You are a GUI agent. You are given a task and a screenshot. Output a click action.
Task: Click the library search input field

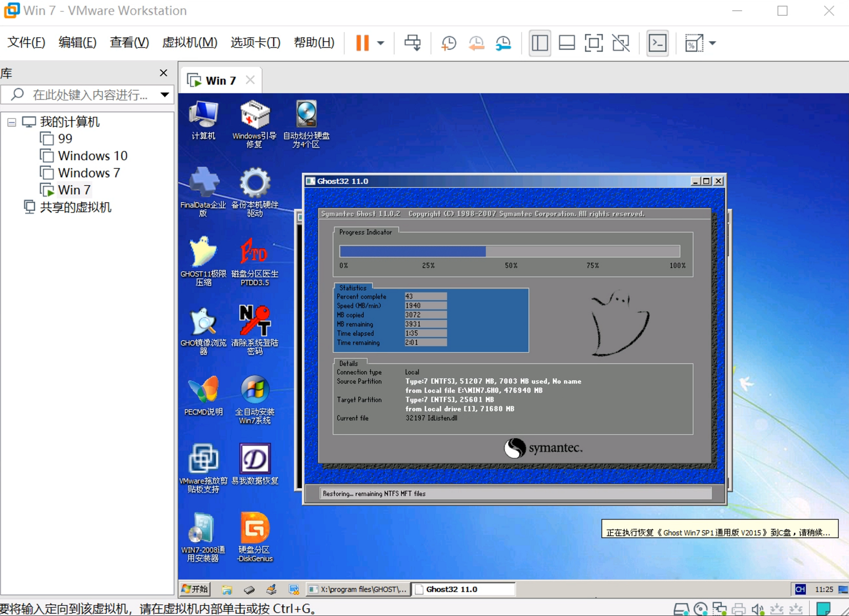tap(87, 94)
